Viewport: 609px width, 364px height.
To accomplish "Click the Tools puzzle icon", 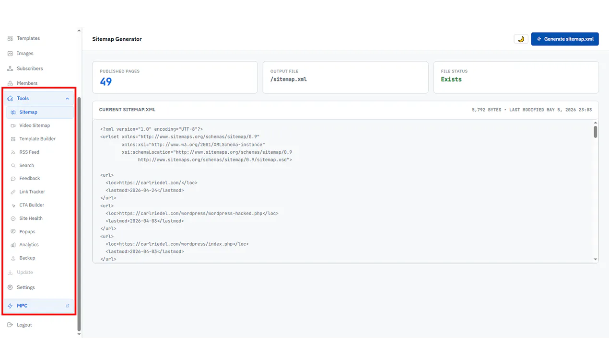I will point(10,98).
